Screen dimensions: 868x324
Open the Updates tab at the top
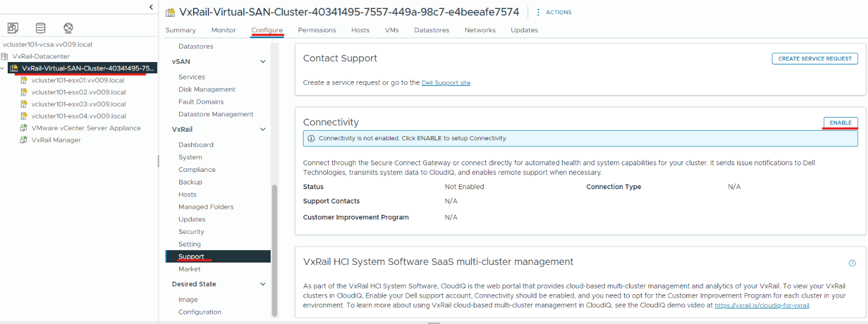(524, 30)
